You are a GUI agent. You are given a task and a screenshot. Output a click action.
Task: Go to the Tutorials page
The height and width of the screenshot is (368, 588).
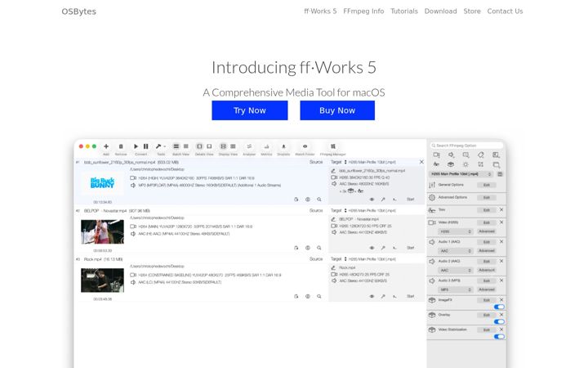[404, 11]
